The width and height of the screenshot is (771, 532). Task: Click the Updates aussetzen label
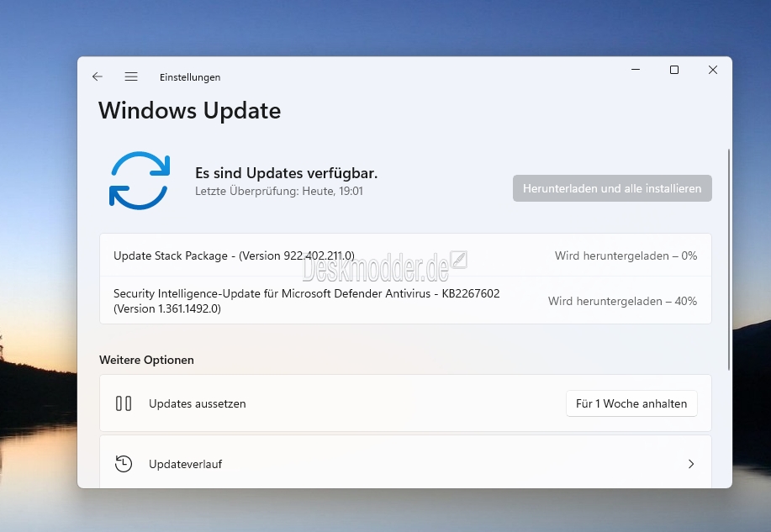198,403
